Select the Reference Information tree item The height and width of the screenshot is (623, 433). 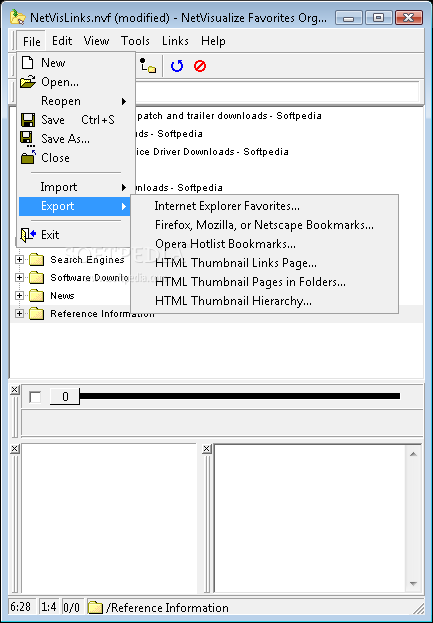pyautogui.click(x=102, y=314)
